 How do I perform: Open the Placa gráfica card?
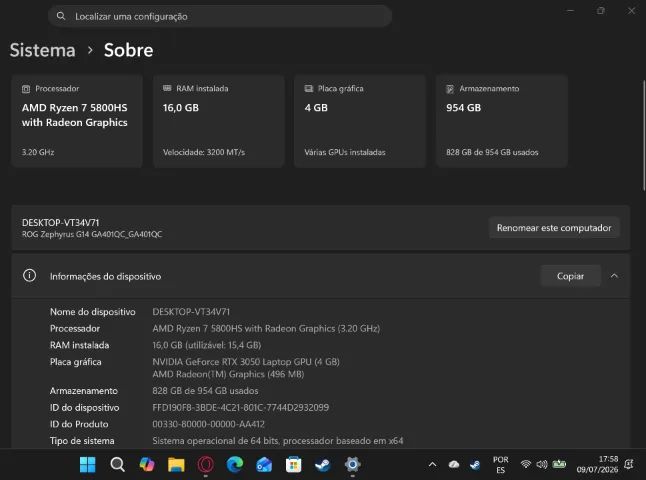[x=360, y=121]
